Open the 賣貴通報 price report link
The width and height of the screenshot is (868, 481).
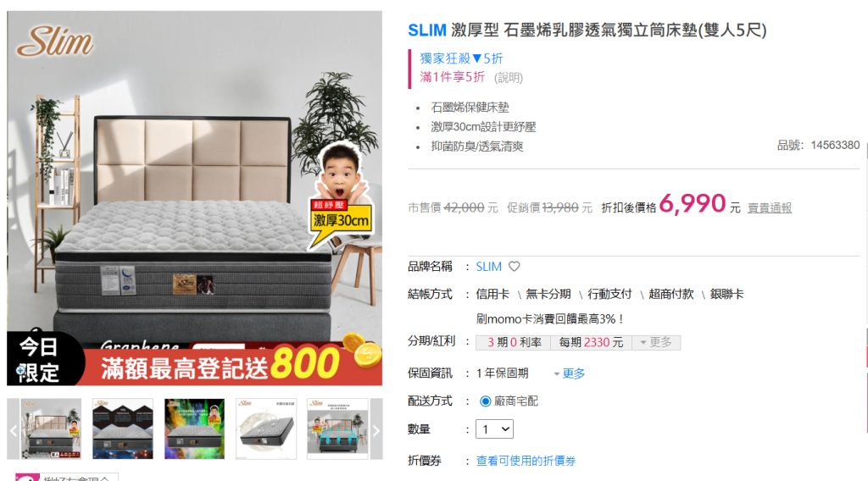tap(770, 207)
